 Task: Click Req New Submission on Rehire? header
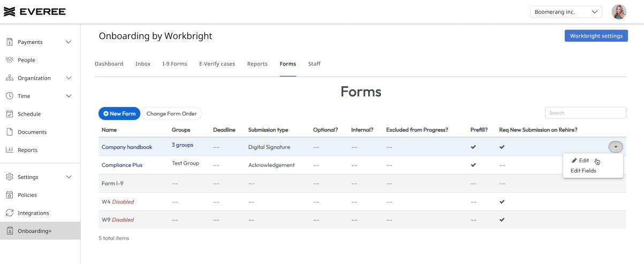pyautogui.click(x=538, y=130)
